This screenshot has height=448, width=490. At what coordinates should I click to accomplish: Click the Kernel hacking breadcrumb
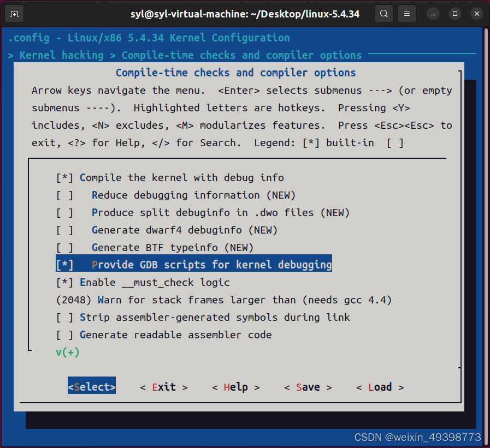click(61, 55)
